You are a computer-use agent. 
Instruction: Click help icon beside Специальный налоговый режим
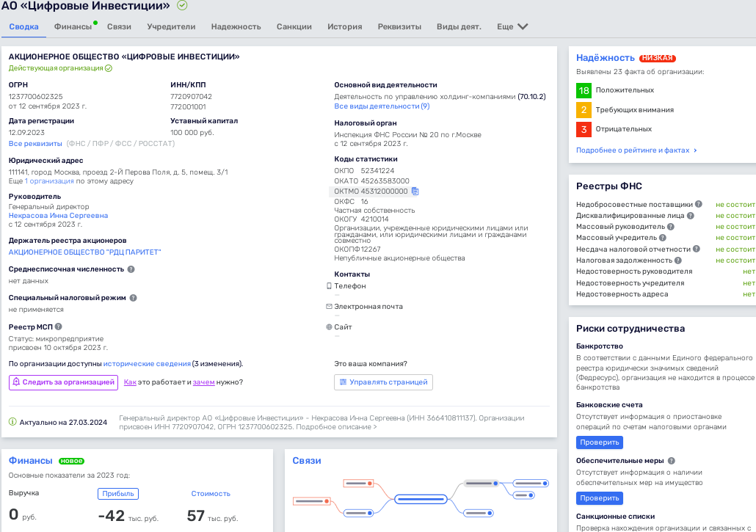coord(134,298)
